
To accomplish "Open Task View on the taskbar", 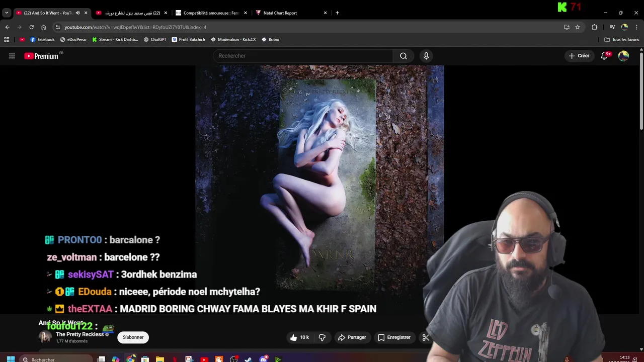I will click(101, 359).
